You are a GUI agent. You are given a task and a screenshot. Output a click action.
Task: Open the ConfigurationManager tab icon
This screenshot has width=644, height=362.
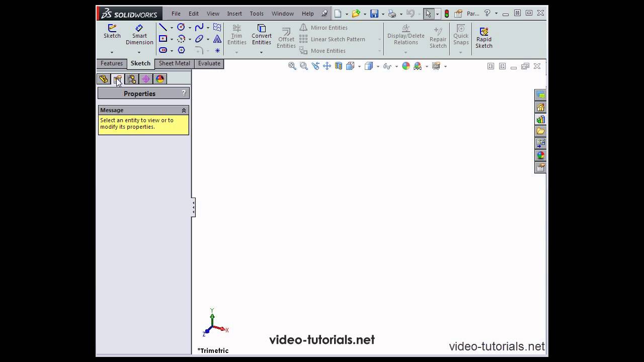tap(132, 79)
